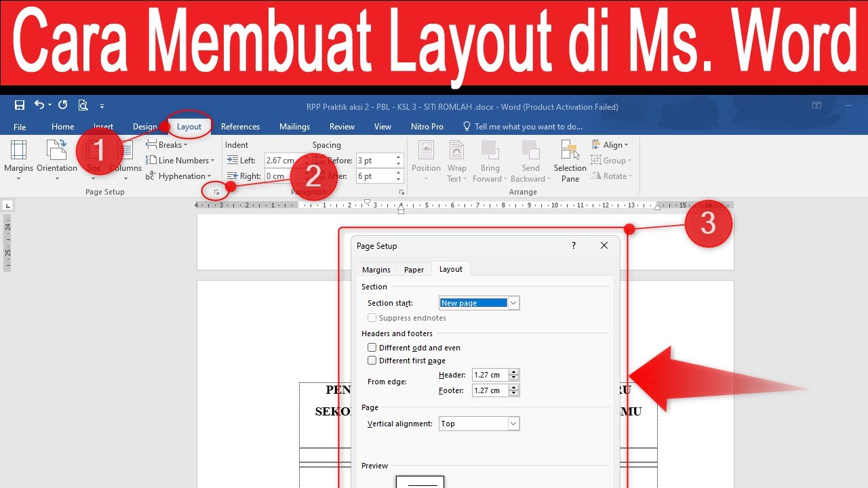Open Print Preview from quick access toolbar
Image resolution: width=868 pixels, height=488 pixels.
click(83, 105)
